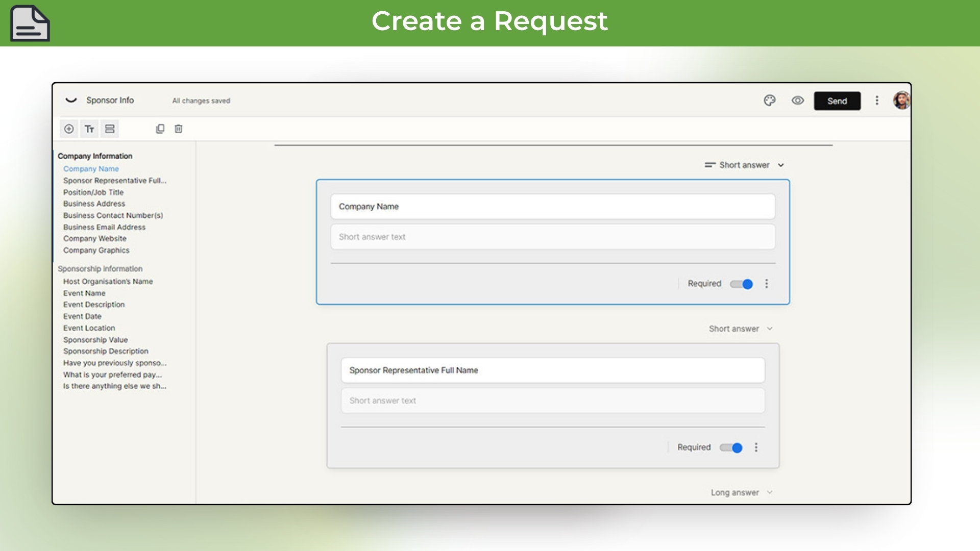Click the trash delete icon

coord(178,129)
